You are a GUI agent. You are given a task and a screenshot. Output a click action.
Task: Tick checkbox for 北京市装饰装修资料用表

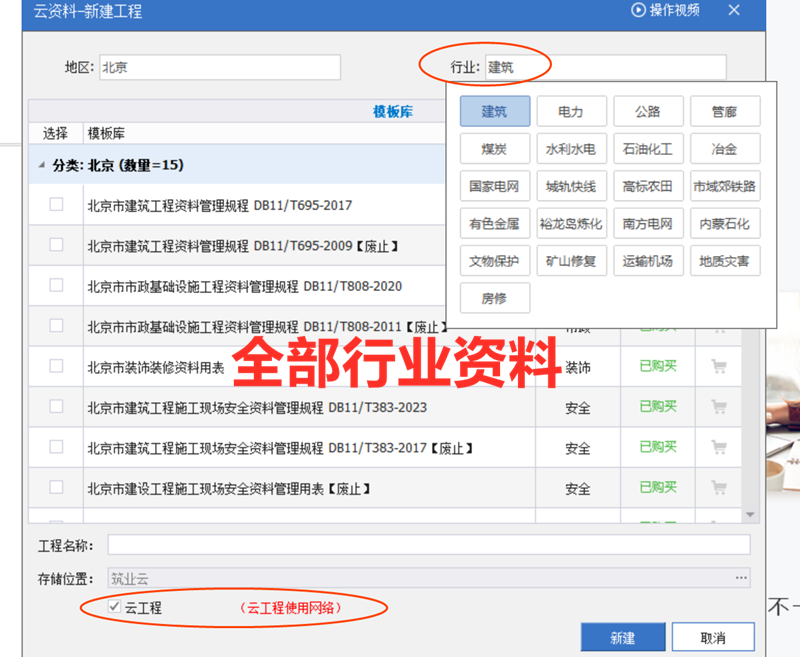click(56, 366)
